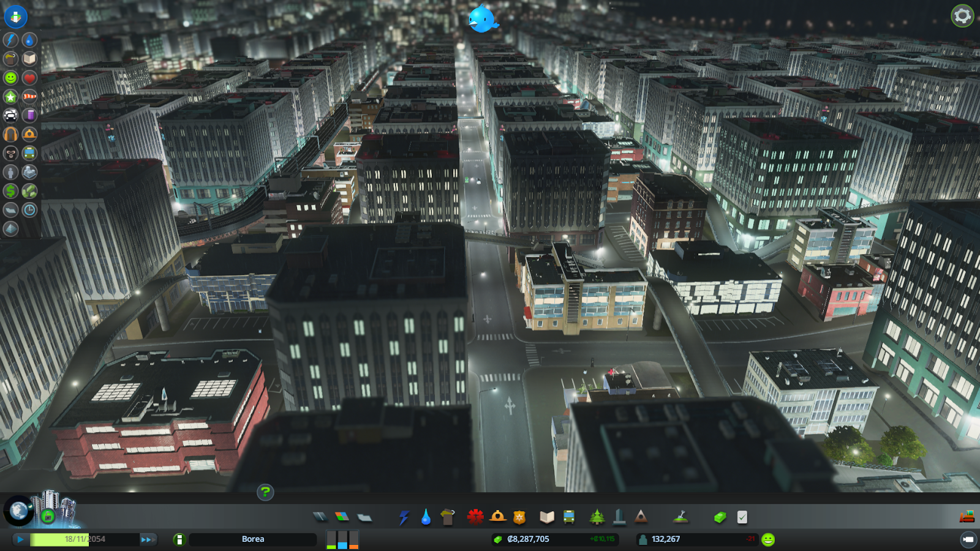
Task: Open the education info view
Action: 29,59
